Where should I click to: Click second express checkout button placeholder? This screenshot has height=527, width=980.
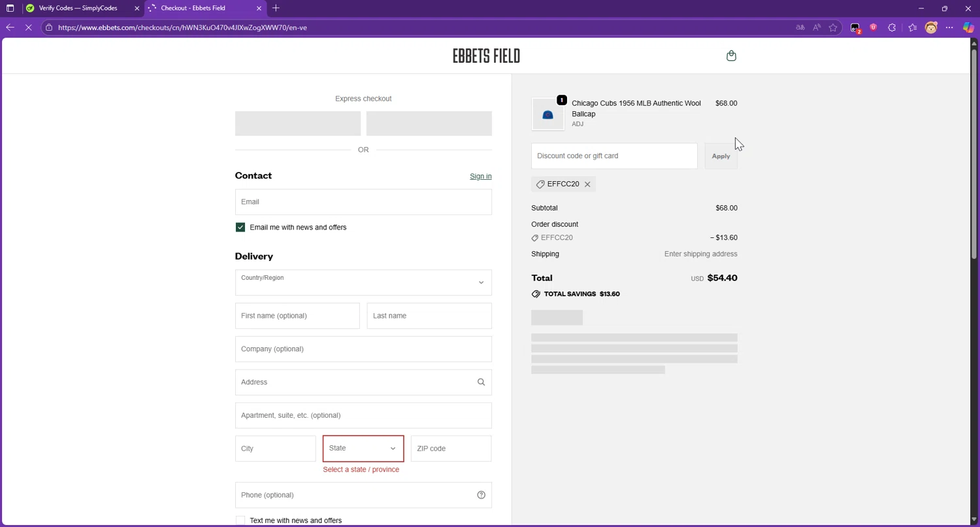click(x=429, y=124)
